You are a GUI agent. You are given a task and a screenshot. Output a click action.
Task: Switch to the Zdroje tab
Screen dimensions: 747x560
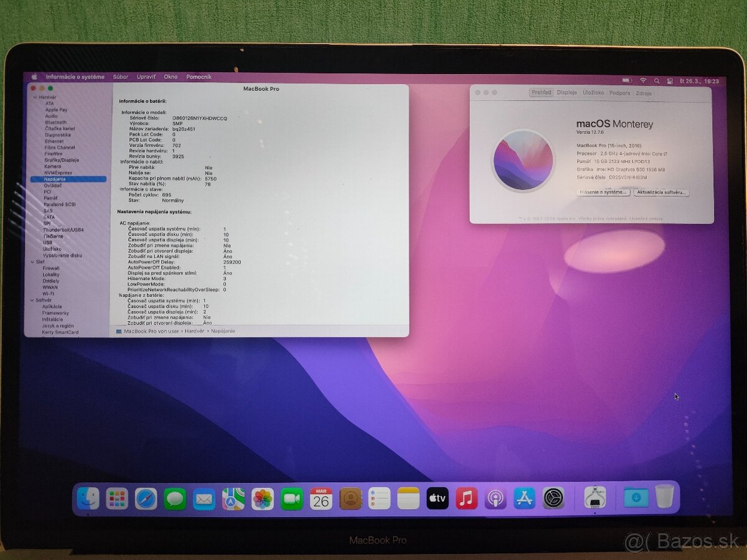tap(644, 93)
